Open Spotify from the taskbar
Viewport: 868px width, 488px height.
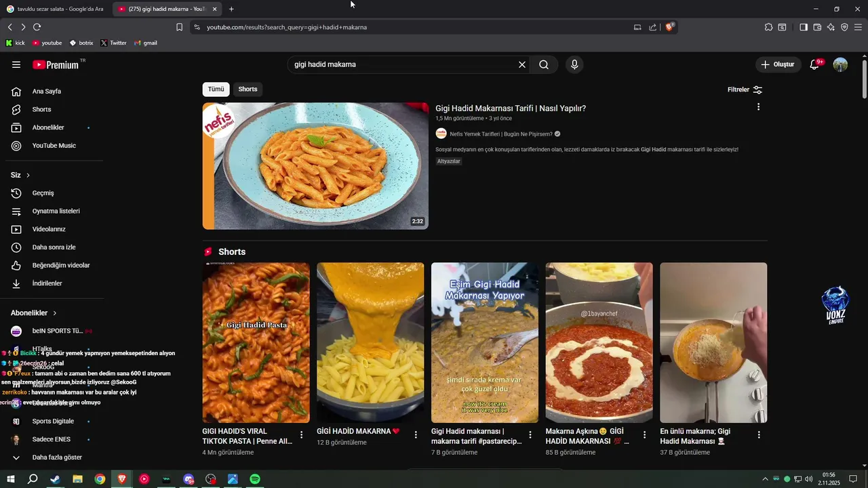pyautogui.click(x=255, y=479)
